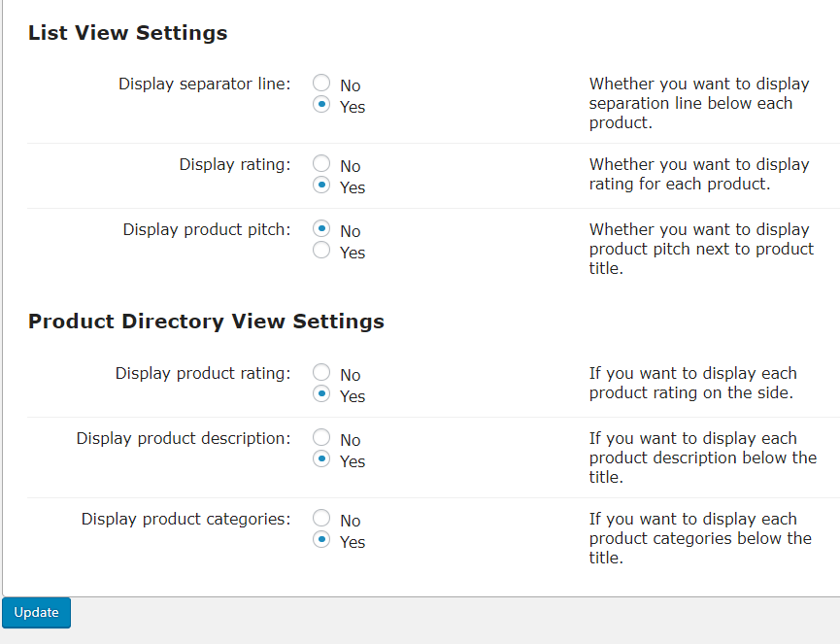Image resolution: width=840 pixels, height=644 pixels.
Task: Set Display product pitch to No
Action: [321, 230]
